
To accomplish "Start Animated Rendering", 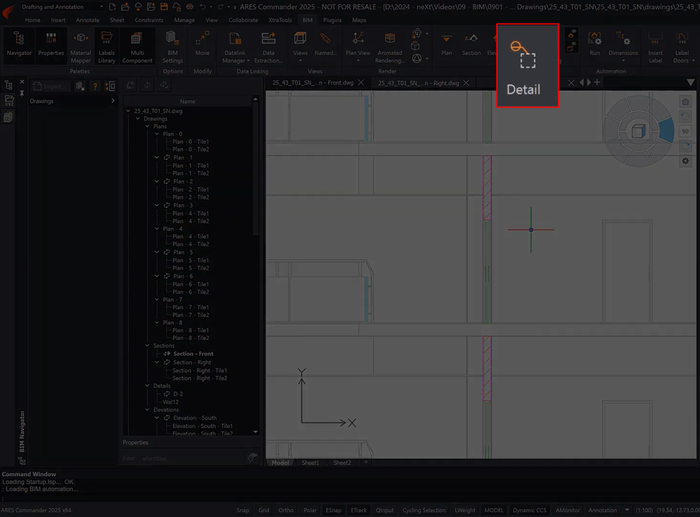I will [x=390, y=46].
